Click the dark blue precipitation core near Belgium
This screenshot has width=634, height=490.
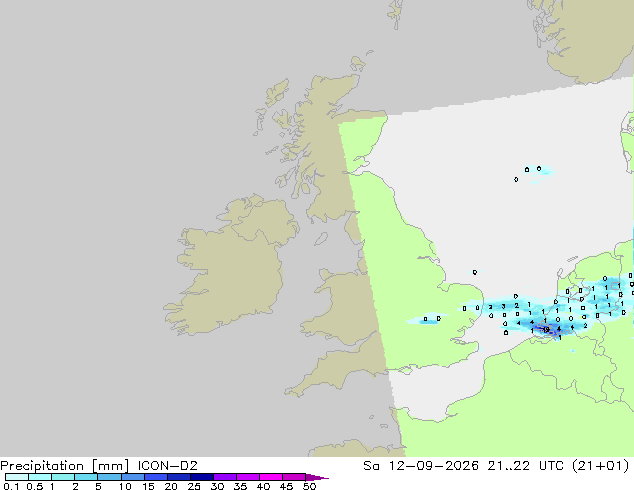545,329
